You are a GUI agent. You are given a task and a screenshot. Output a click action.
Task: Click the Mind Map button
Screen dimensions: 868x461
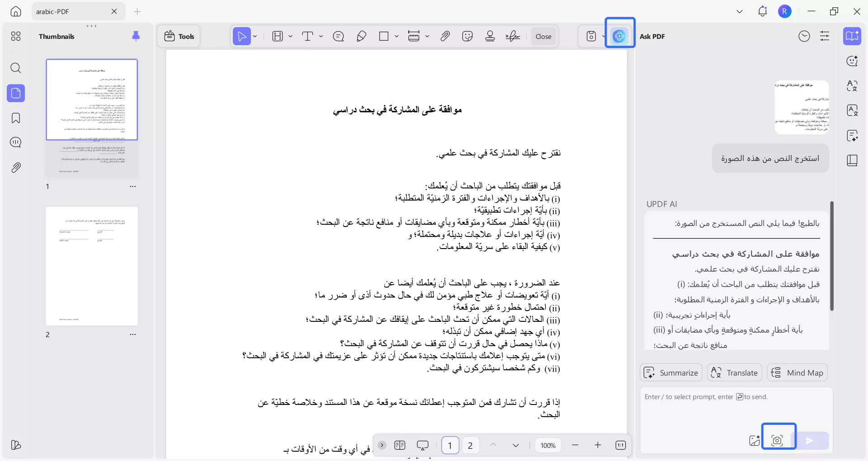pyautogui.click(x=797, y=372)
